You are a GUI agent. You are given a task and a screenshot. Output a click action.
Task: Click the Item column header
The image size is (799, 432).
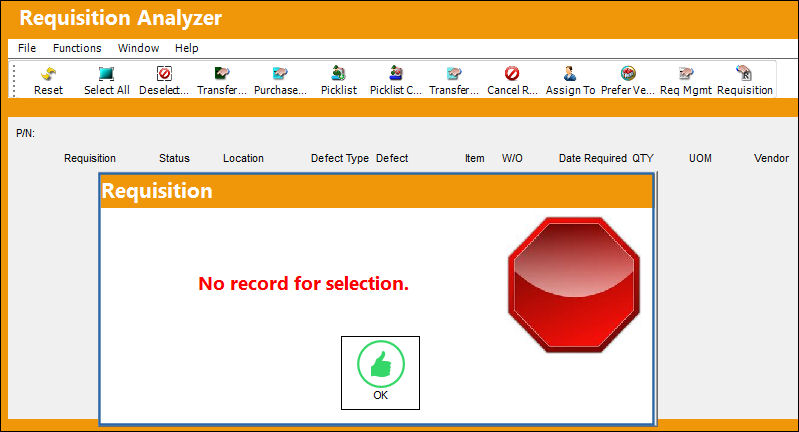point(474,158)
